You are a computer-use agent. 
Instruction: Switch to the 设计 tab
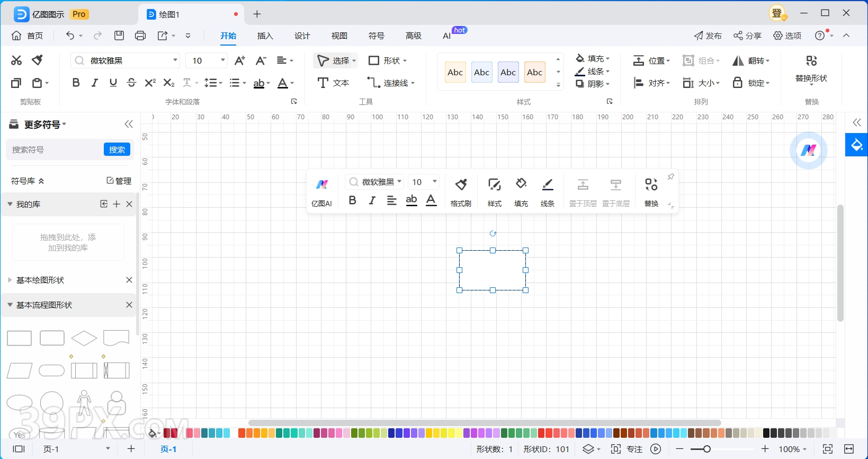pyautogui.click(x=302, y=36)
